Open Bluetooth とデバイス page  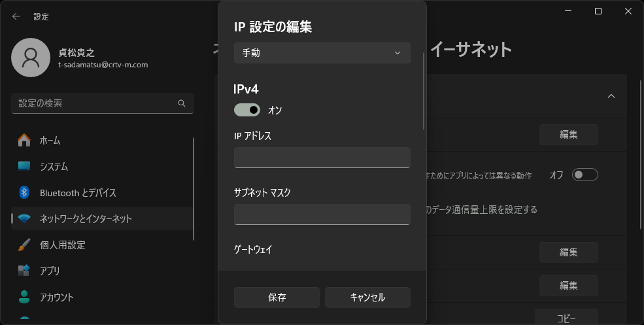click(101, 192)
